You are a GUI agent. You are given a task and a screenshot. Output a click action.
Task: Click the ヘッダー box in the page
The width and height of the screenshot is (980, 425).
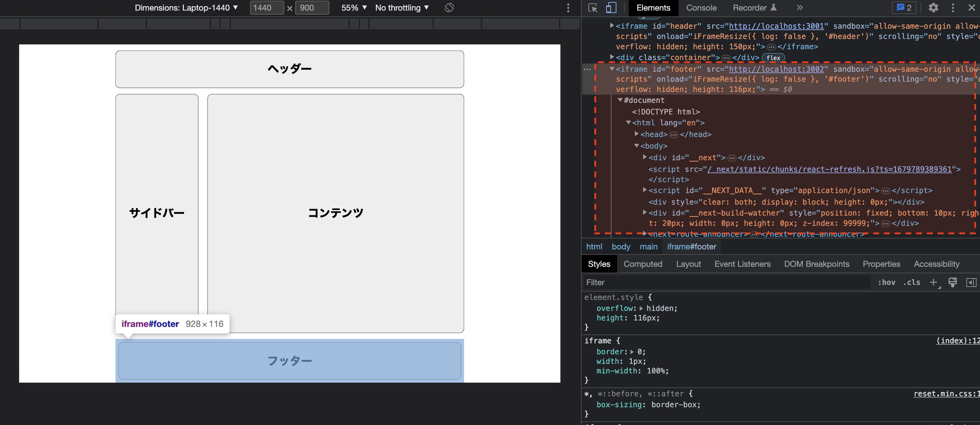tap(289, 69)
